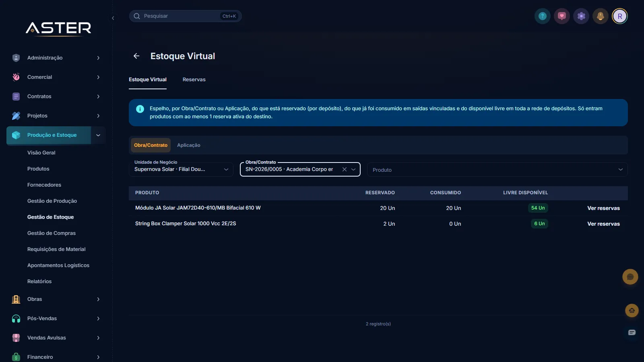The width and height of the screenshot is (644, 362).
Task: Click the 54 Un available badge
Action: (x=538, y=208)
